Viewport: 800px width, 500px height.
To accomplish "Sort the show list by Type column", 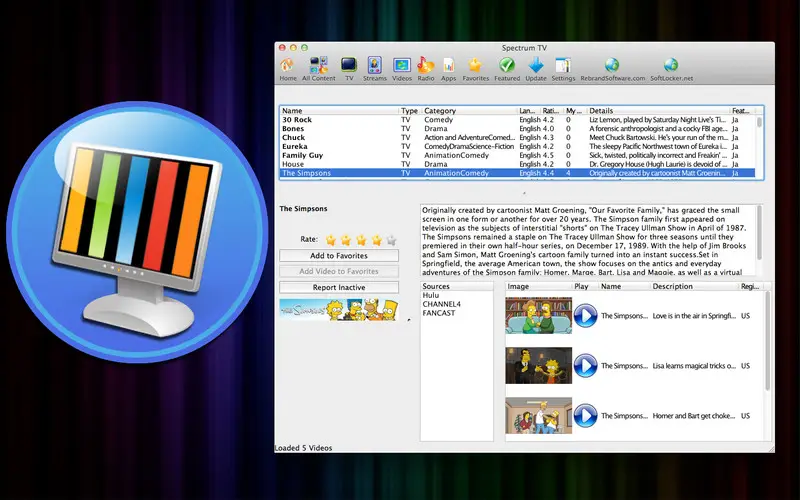I will pos(410,110).
